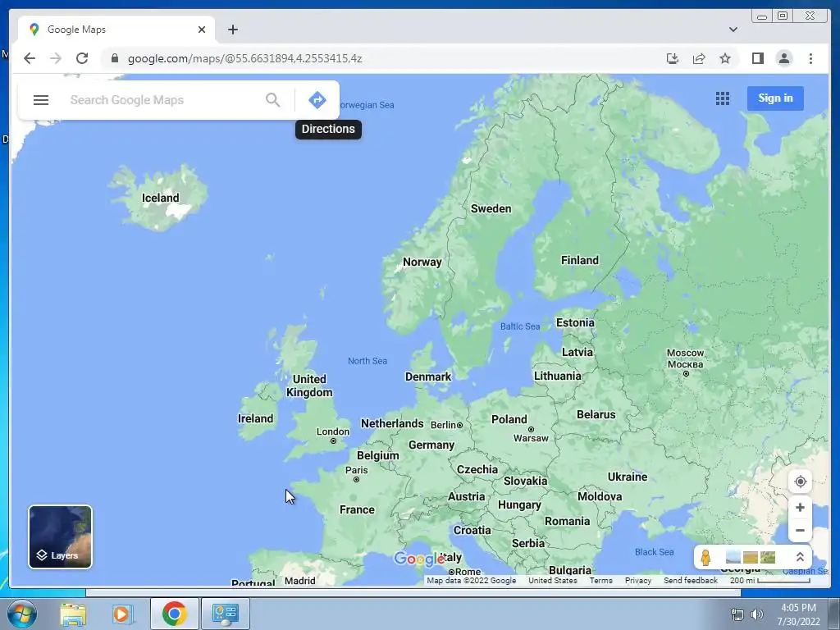Expand the imagery strip with chevron
This screenshot has height=630, width=840.
coord(800,557)
